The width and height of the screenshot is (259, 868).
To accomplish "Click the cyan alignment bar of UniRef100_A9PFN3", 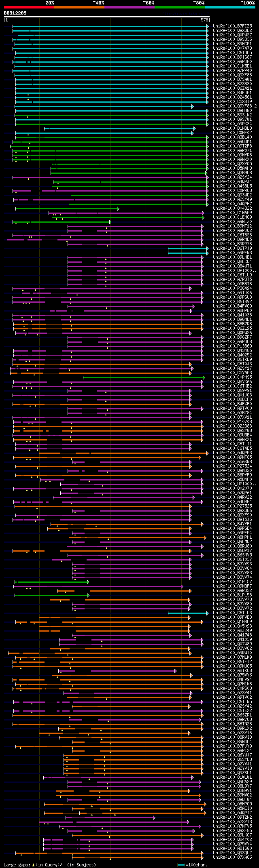I will pyautogui.click(x=189, y=253).
